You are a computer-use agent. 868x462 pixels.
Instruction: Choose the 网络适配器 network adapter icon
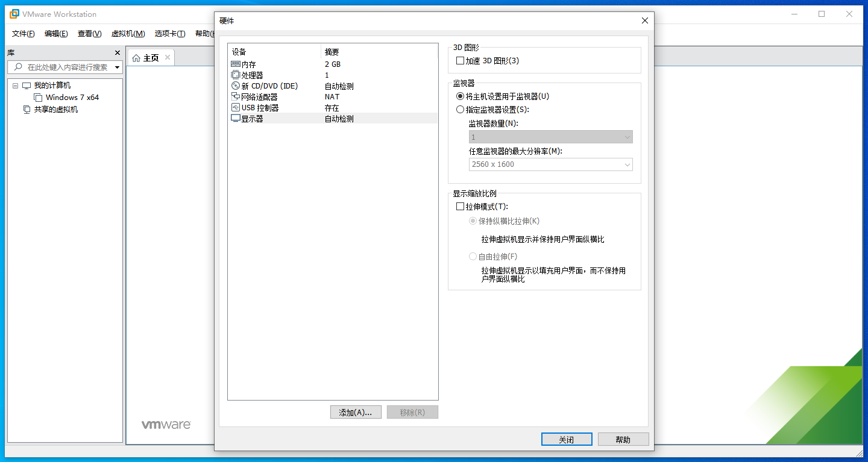tap(236, 97)
